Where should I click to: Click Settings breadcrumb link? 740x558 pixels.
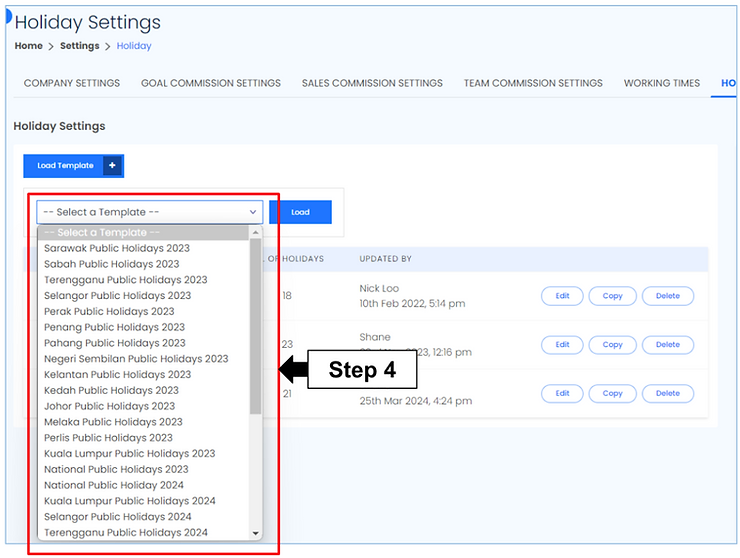click(x=80, y=46)
